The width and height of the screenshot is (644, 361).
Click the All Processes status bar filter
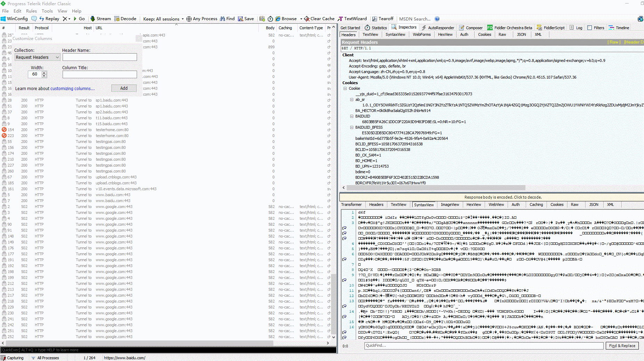pos(45,358)
